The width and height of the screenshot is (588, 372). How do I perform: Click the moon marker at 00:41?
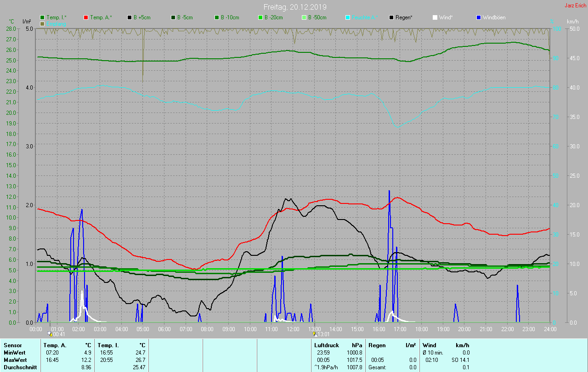pos(50,333)
